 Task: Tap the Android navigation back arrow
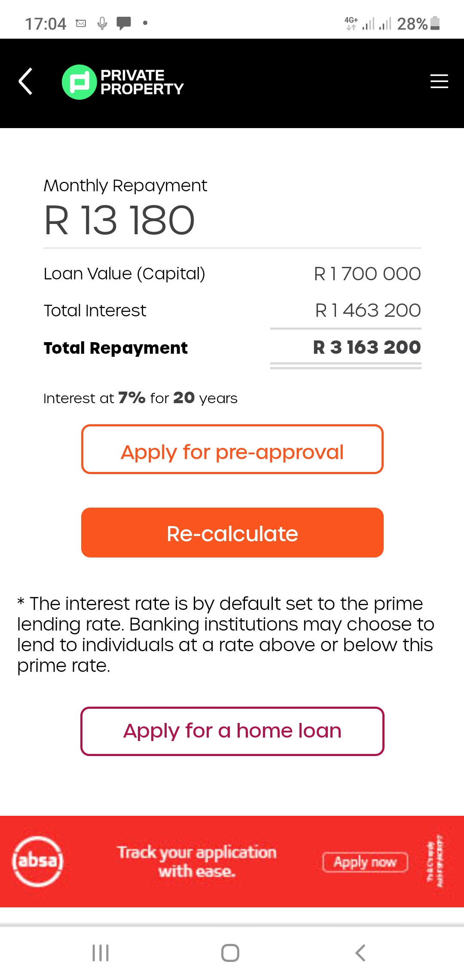coord(360,953)
